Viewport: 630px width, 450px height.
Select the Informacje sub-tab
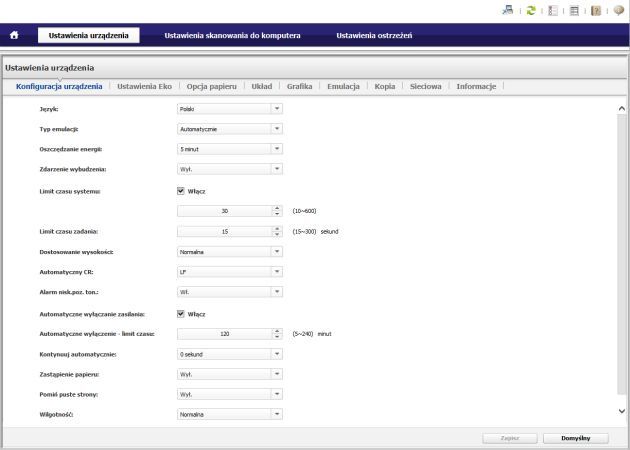(476, 86)
